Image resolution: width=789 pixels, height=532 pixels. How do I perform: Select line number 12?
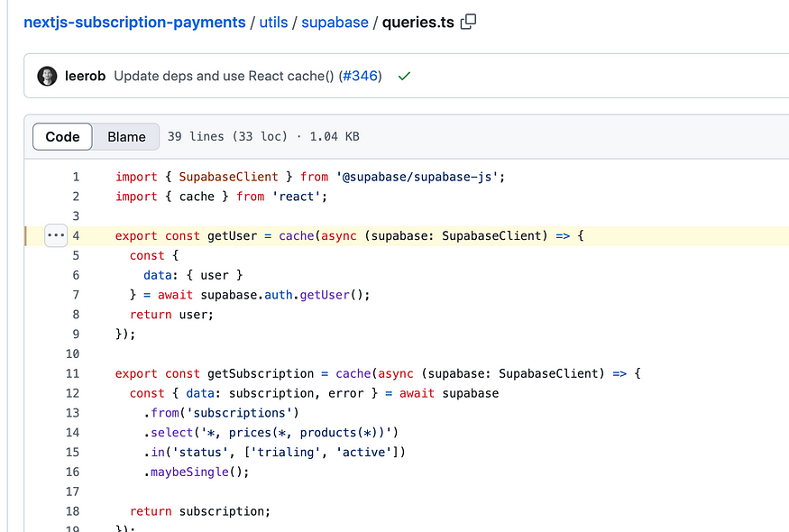[x=72, y=393]
